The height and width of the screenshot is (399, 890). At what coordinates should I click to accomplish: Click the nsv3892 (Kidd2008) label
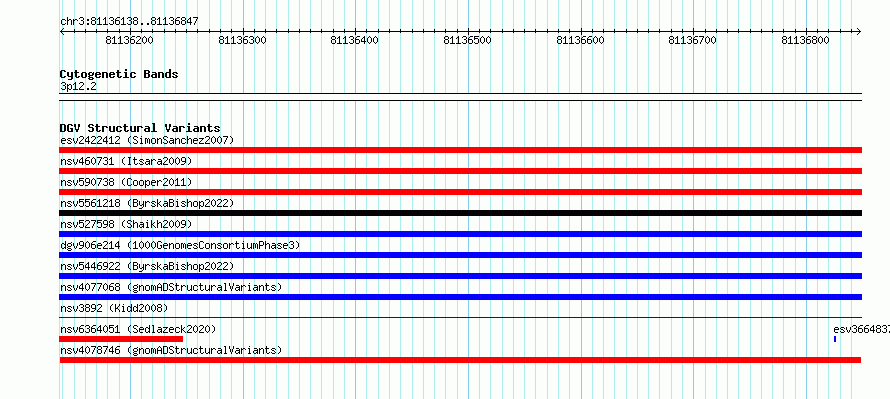[114, 308]
